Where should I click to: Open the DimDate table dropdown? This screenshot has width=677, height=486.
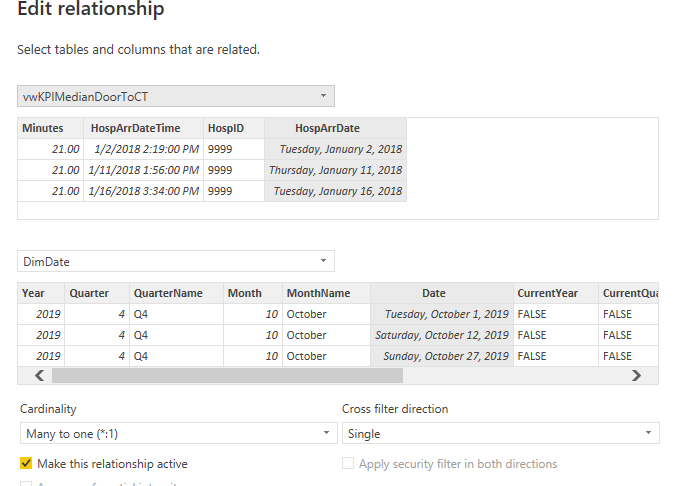pyautogui.click(x=176, y=261)
